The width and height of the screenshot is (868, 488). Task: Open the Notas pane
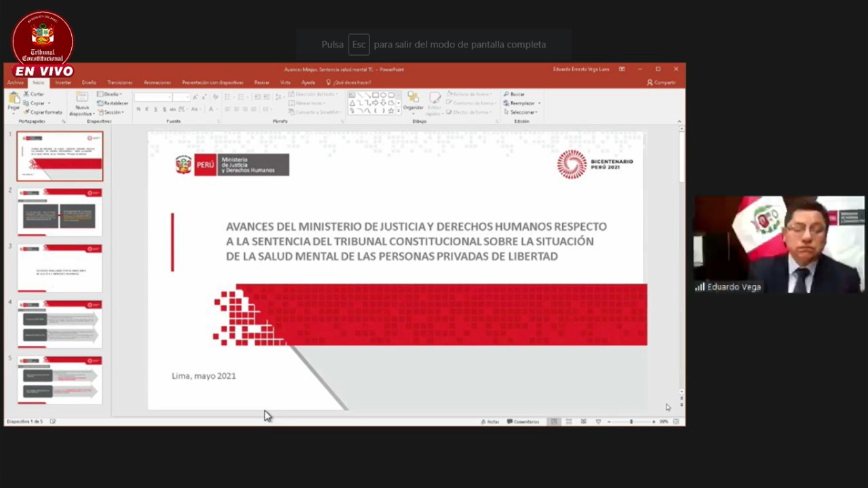coord(490,421)
